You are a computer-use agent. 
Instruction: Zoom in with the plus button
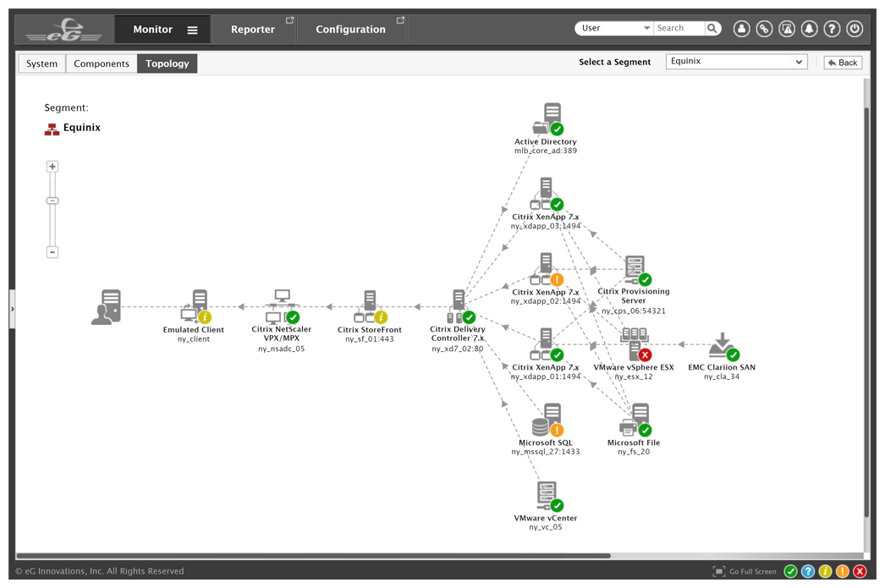[52, 167]
